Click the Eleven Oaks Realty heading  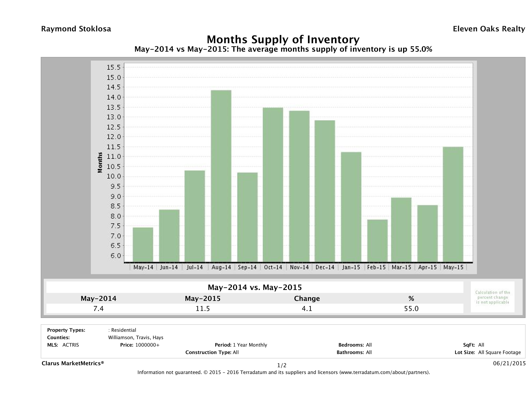tap(489, 29)
